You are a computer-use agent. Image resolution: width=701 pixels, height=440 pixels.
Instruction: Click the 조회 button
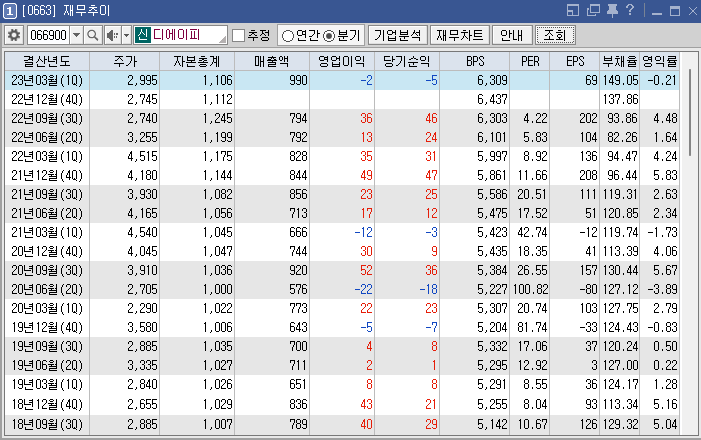click(555, 35)
